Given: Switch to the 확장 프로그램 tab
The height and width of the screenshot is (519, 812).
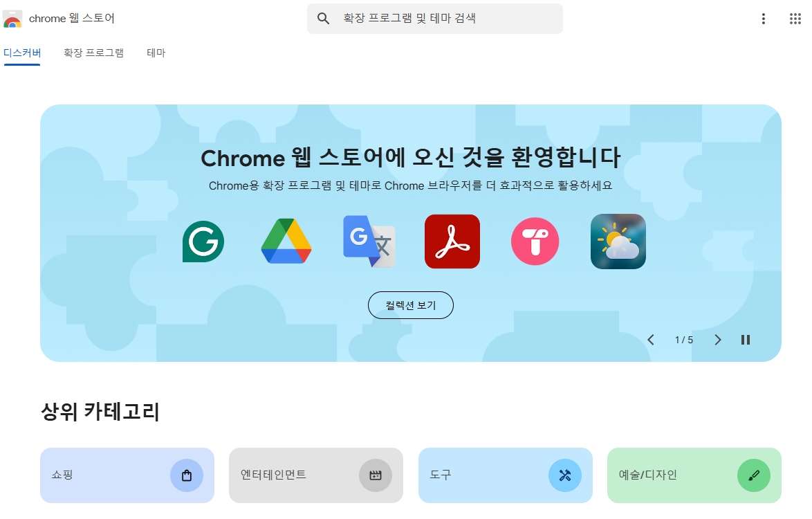Looking at the screenshot, I should pos(94,53).
